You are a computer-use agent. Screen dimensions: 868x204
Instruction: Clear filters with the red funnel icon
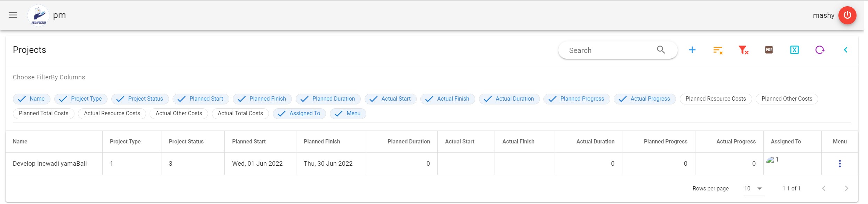point(743,50)
